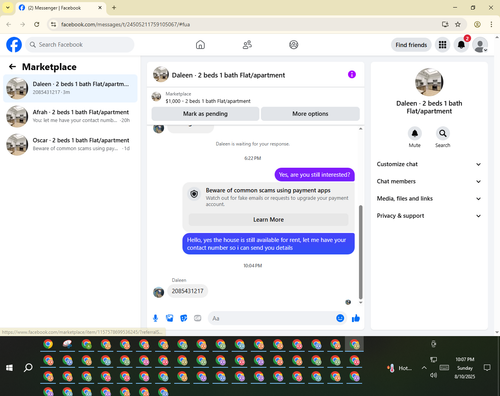Open the tab search dropdown in Chrome

click(x=8, y=8)
